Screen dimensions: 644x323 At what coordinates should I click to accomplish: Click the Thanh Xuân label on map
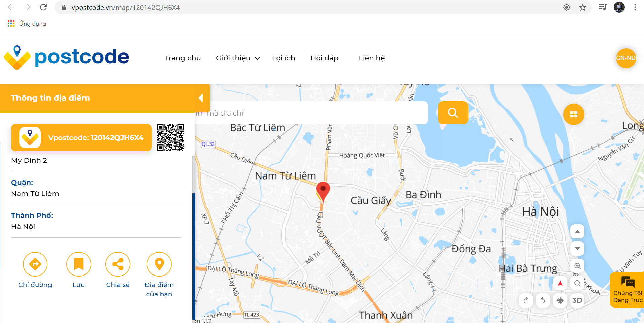(386, 315)
